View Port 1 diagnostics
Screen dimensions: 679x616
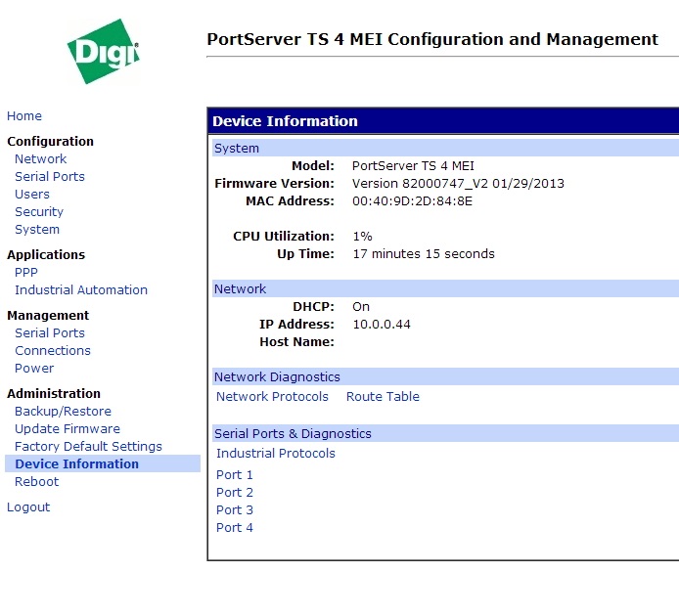235,475
